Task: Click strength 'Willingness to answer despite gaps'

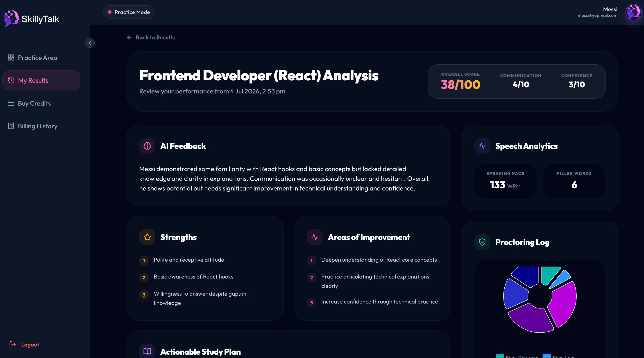Action: click(x=200, y=298)
